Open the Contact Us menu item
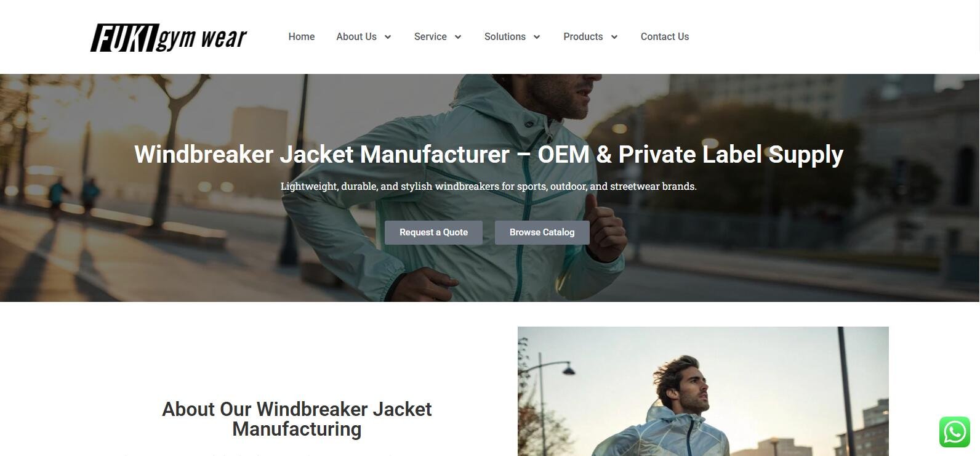 click(x=665, y=37)
